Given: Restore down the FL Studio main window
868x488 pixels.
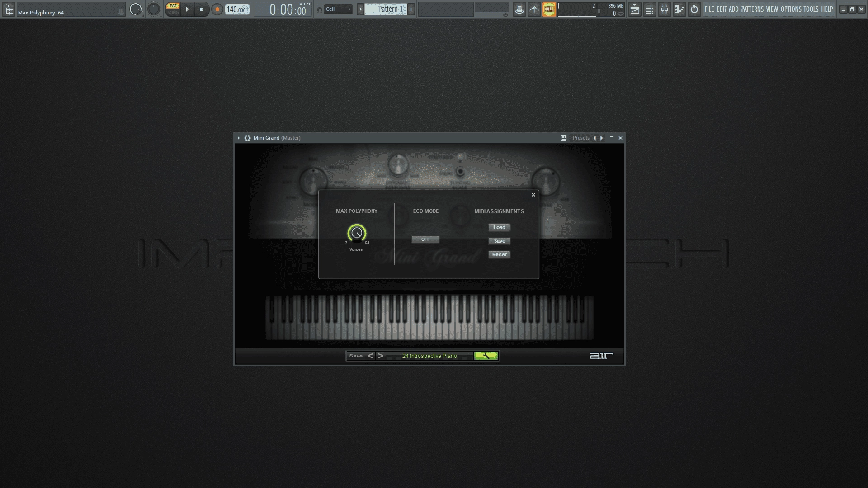Looking at the screenshot, I should tap(852, 9).
